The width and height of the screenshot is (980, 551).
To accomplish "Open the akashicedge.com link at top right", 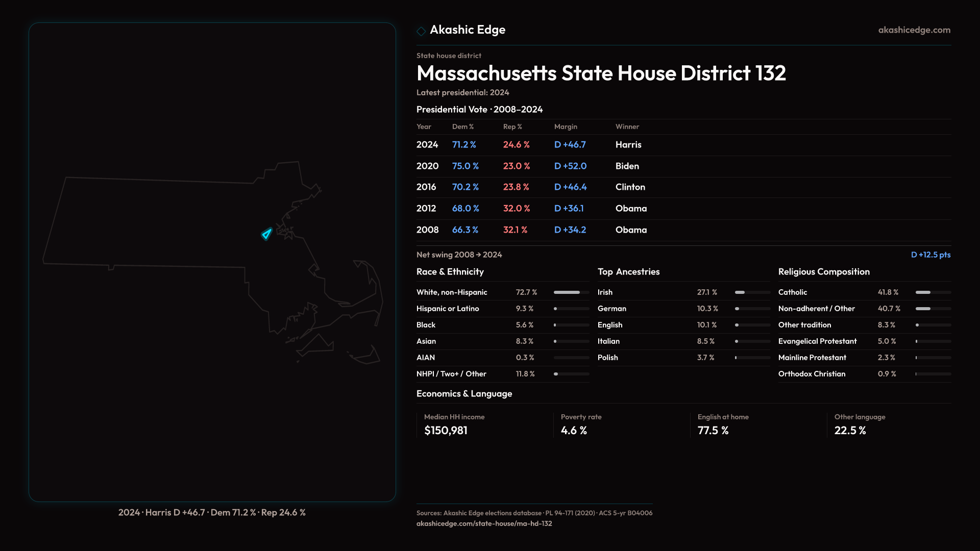I will tap(914, 30).
